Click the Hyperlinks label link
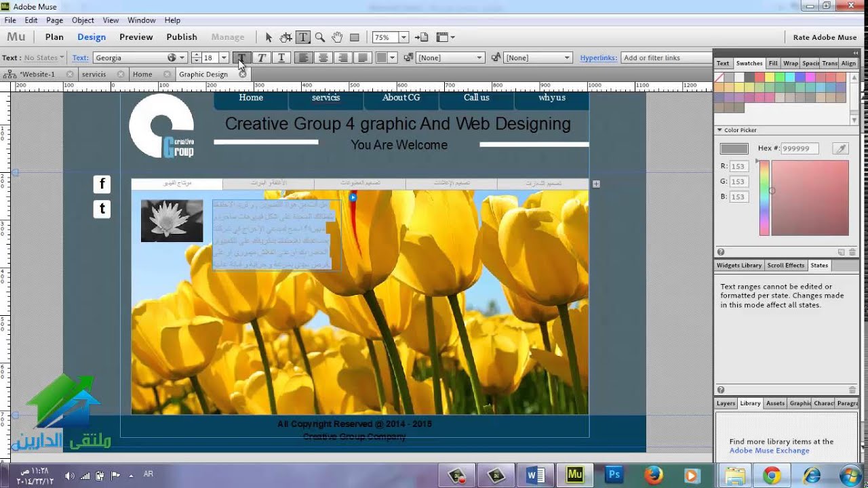This screenshot has height=488, width=868. (x=598, y=58)
